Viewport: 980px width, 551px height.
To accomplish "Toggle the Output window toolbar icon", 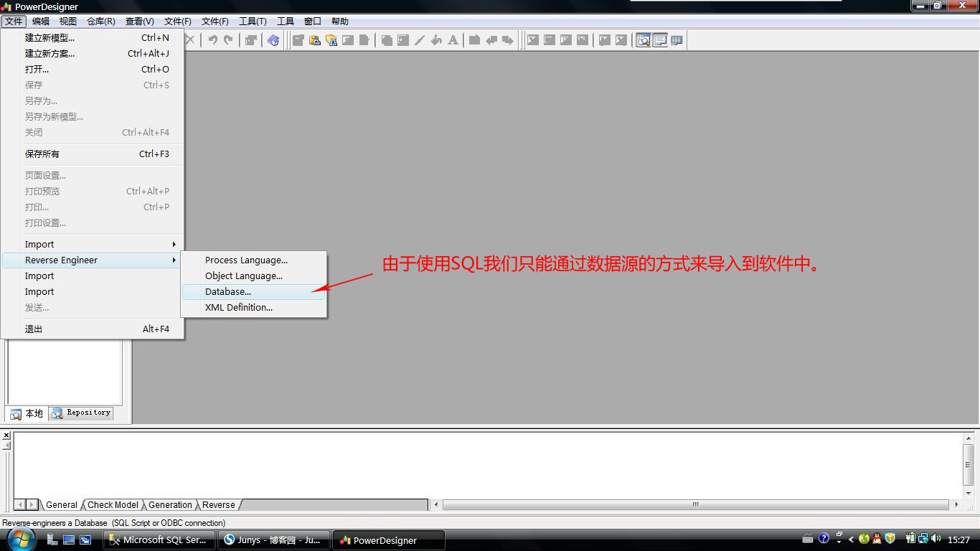I will 660,40.
